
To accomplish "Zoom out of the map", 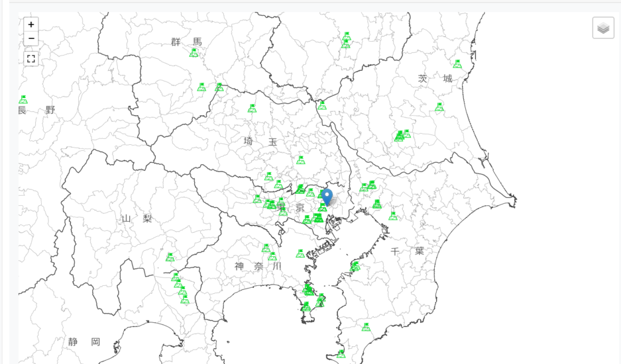I will click(x=31, y=39).
